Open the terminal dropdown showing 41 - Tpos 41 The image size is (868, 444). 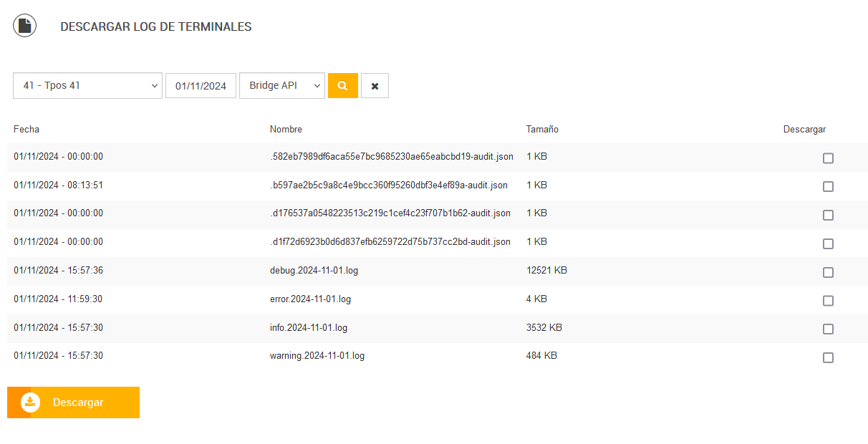pyautogui.click(x=87, y=86)
